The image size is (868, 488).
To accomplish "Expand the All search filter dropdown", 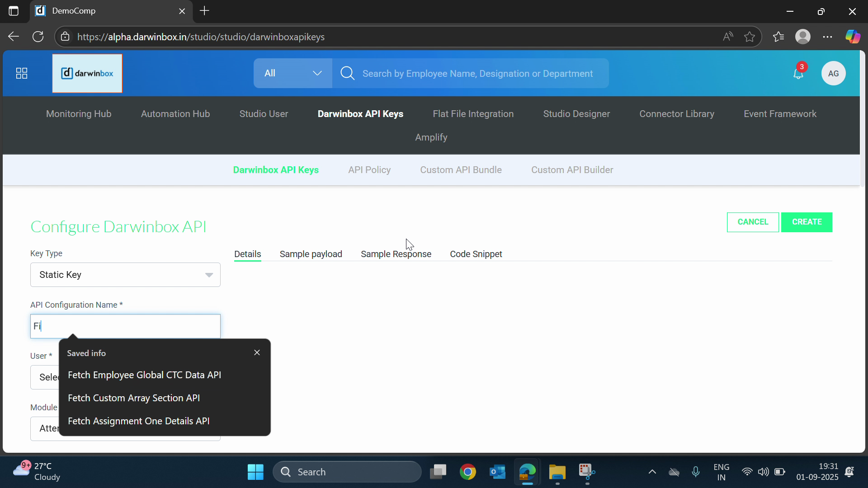I will pos(293,73).
